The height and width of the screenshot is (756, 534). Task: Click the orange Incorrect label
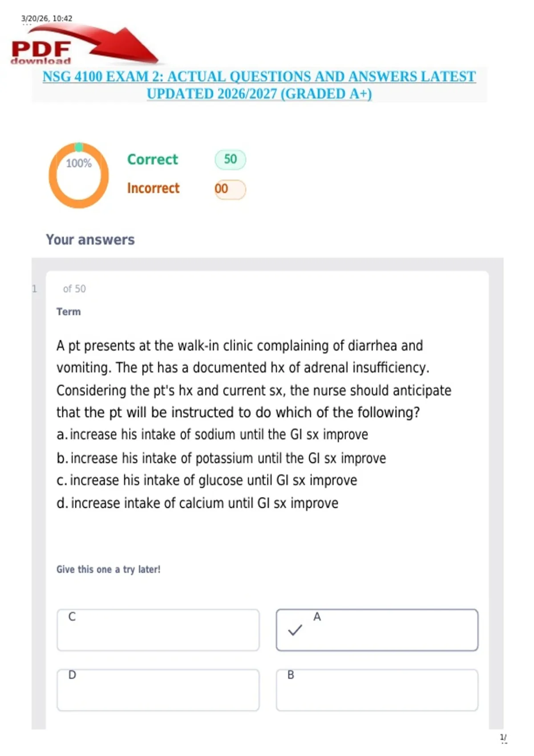tap(153, 188)
